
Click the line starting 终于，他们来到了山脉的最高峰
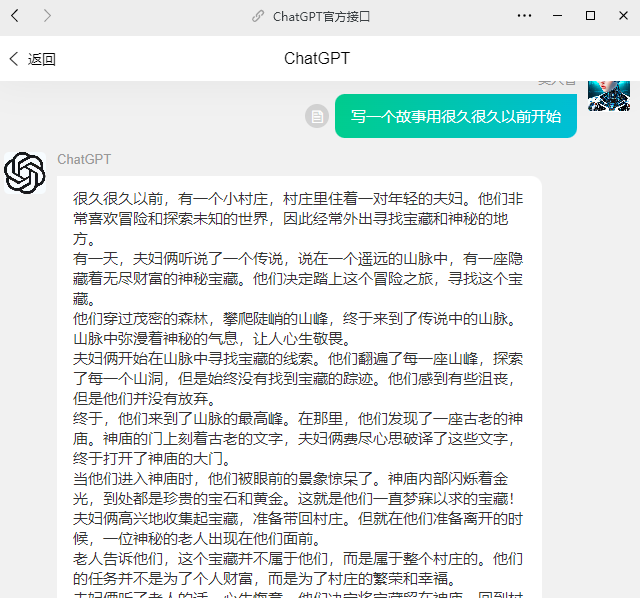point(298,419)
